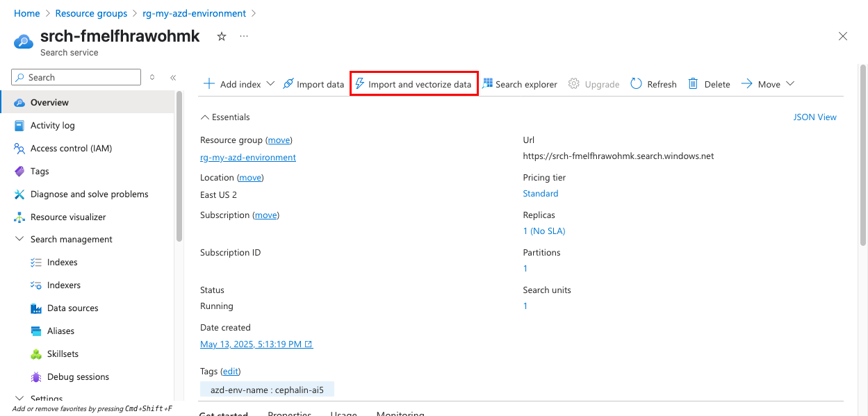The height and width of the screenshot is (416, 868).
Task: Click Import and vectorize data
Action: 413,84
